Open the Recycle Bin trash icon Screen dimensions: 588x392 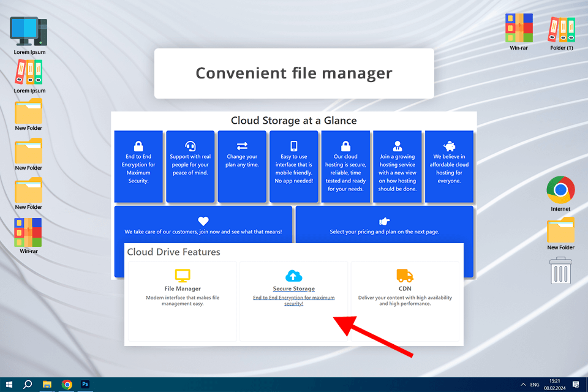point(560,271)
